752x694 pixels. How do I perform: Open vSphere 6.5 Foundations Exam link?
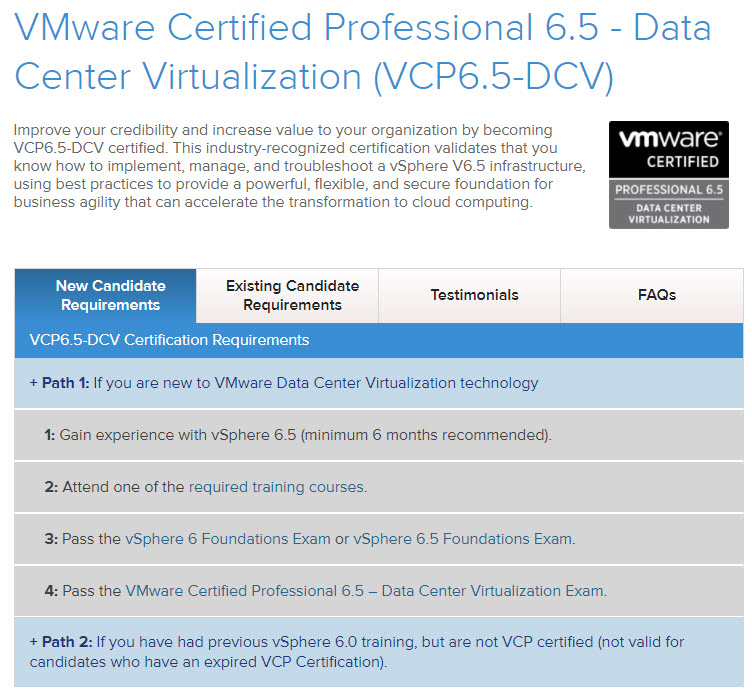tap(463, 539)
